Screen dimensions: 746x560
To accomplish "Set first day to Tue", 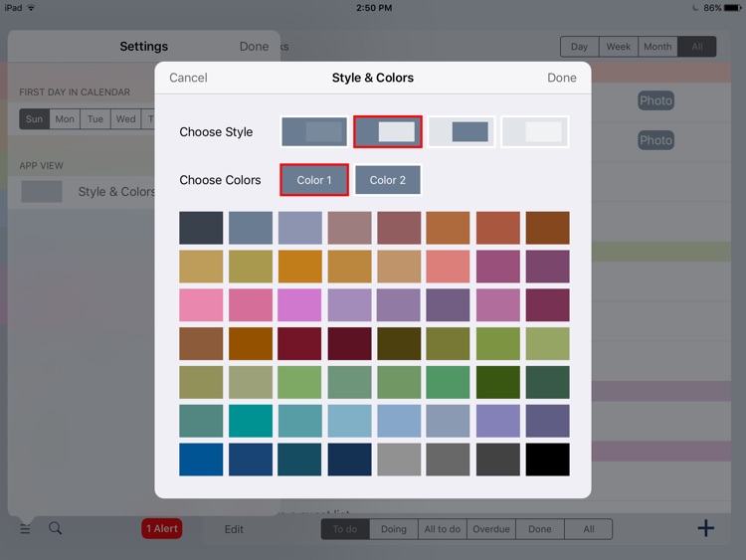I will pos(95,119).
